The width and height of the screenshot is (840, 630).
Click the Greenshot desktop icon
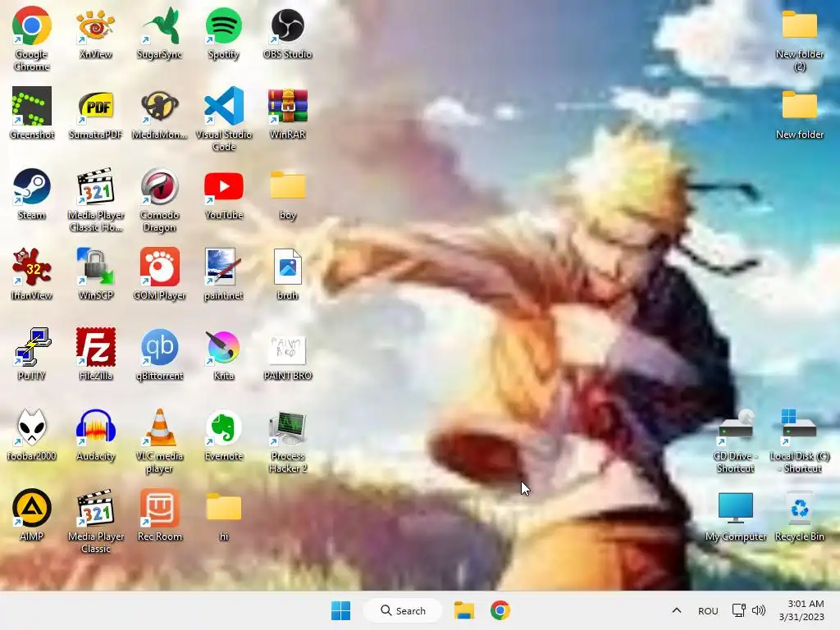tap(32, 106)
